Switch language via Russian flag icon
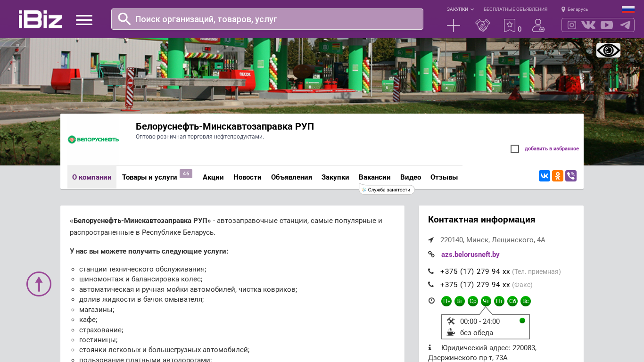 (x=628, y=9)
